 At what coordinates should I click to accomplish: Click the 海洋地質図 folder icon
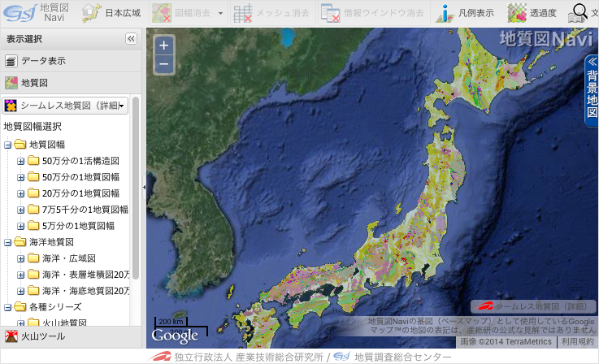20,241
